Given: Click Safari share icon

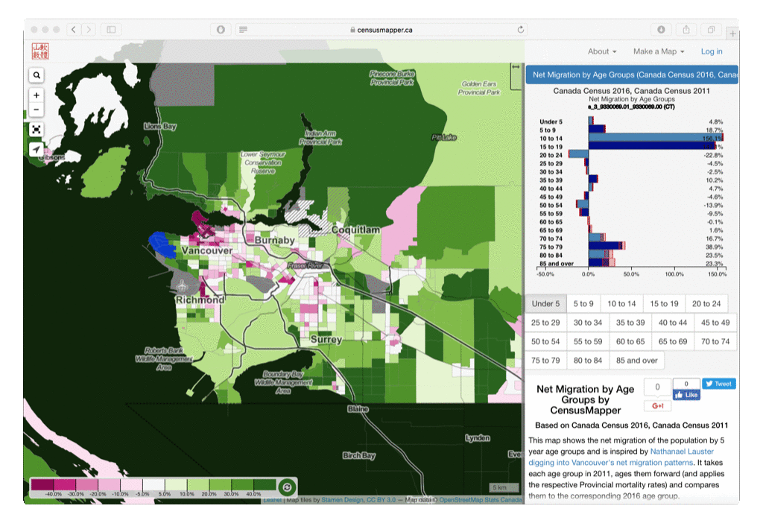Looking at the screenshot, I should pos(686,30).
